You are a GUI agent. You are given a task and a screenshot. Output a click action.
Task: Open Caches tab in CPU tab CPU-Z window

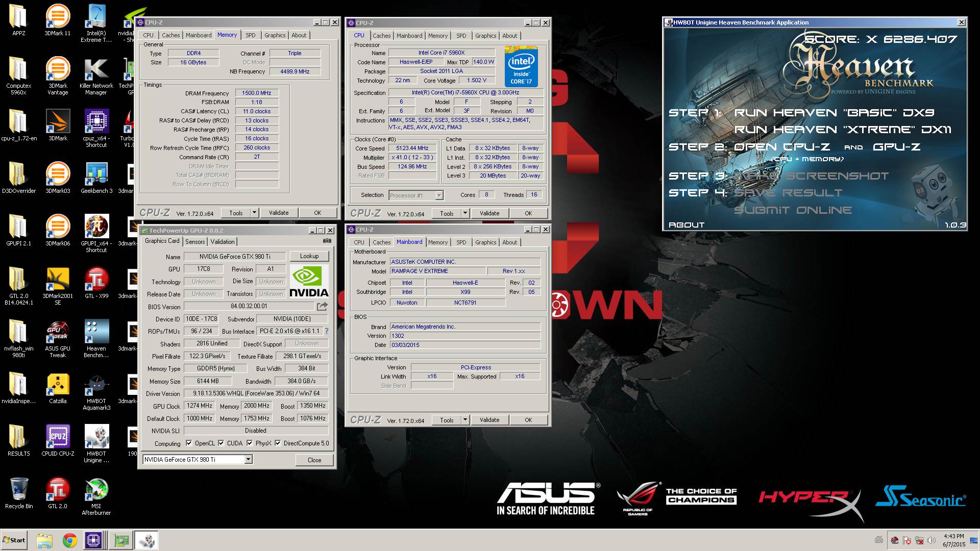tap(381, 36)
